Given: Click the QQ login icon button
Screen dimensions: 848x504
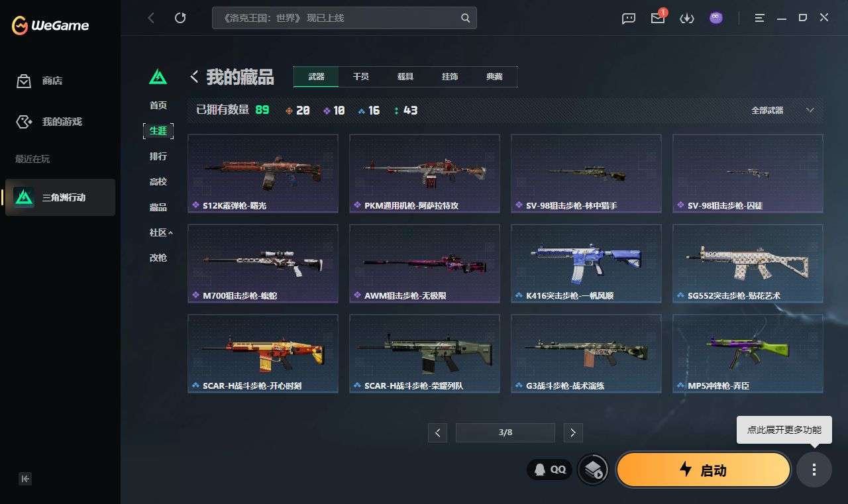Looking at the screenshot, I should point(550,470).
